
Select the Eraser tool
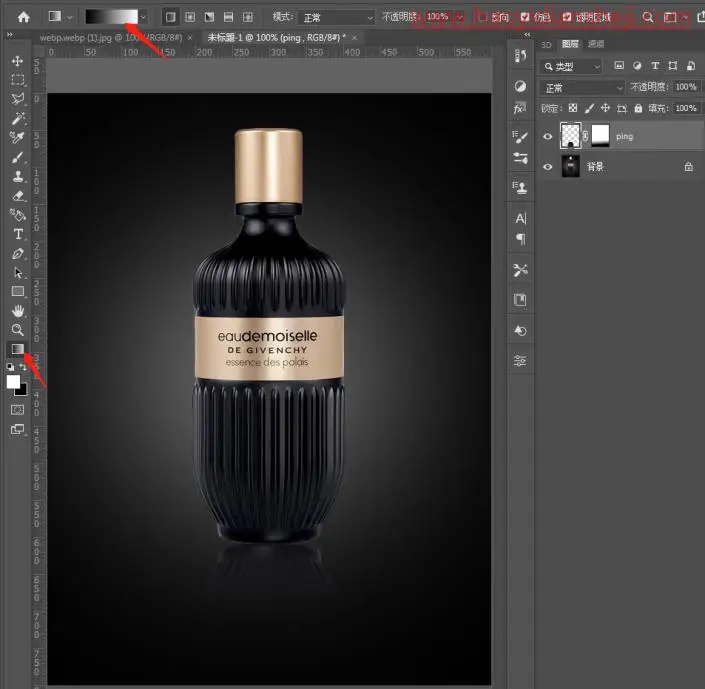(18, 196)
